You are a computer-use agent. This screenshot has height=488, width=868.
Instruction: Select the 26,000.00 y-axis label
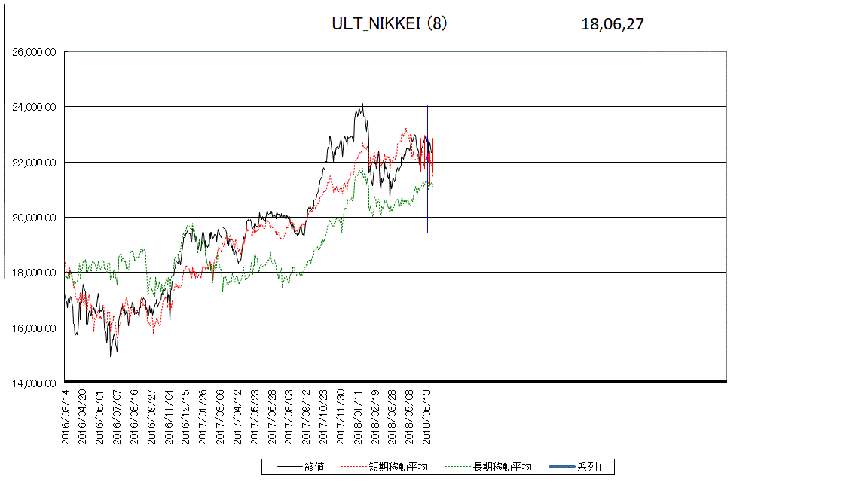[35, 52]
